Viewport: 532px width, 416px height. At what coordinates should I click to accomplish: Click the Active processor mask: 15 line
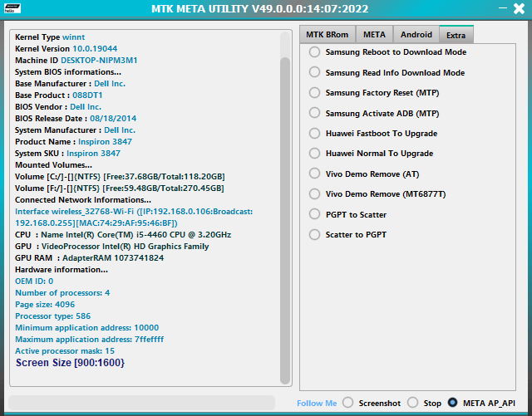click(65, 351)
